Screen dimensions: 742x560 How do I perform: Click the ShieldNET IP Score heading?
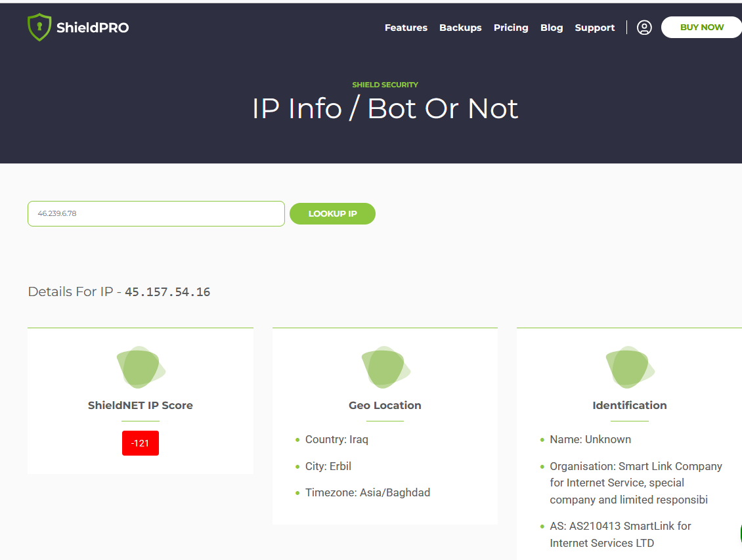tap(141, 405)
